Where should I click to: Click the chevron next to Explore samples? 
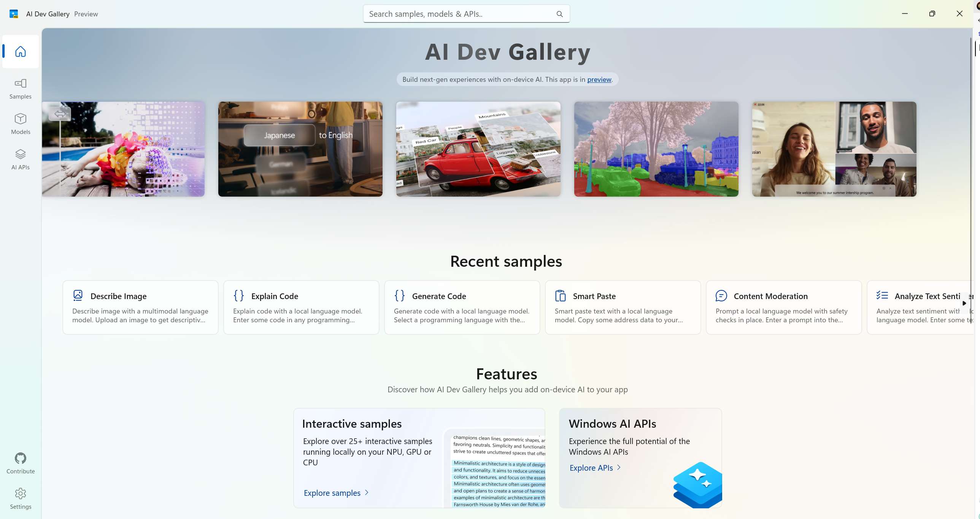[x=366, y=492]
